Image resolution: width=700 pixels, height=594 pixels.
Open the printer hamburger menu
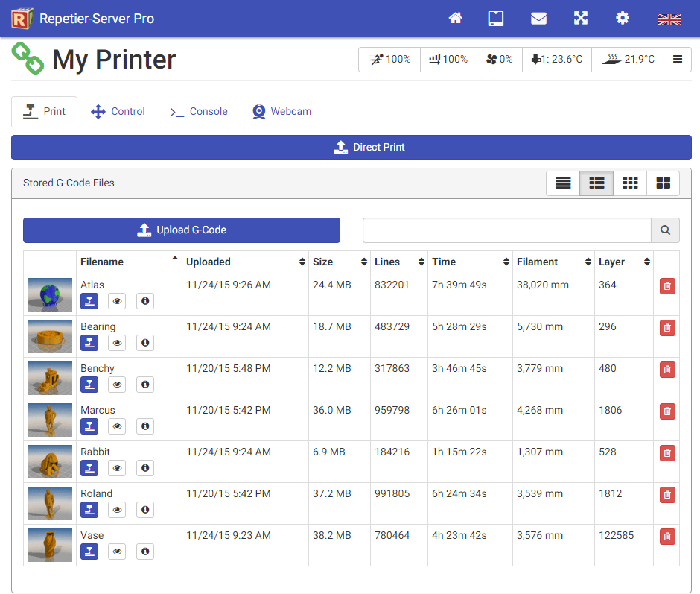678,60
